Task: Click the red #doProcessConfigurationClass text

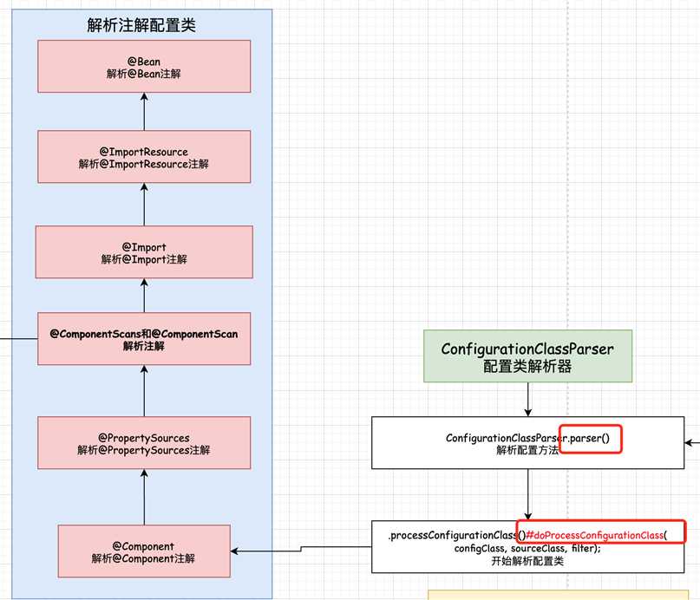Action: 596,535
